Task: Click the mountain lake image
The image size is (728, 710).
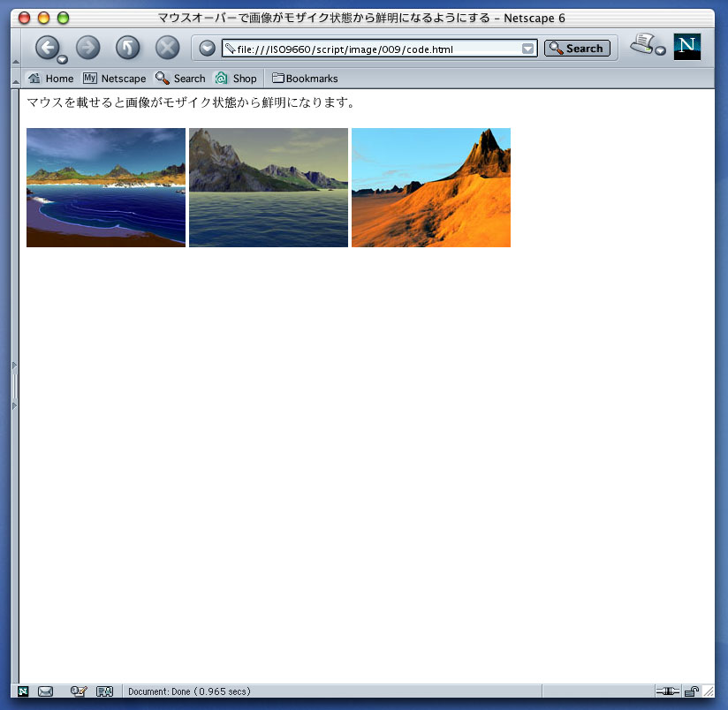Action: [269, 187]
